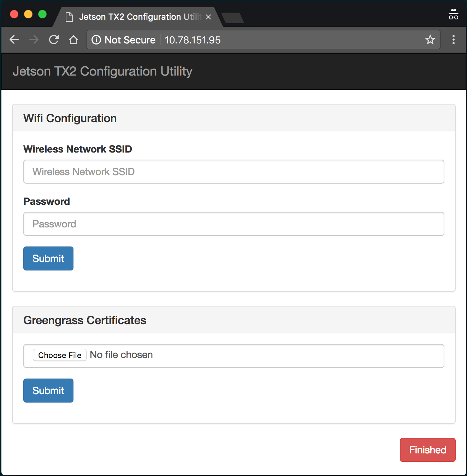The height and width of the screenshot is (476, 467).
Task: Submit the Greengrass Certificates form
Action: pyautogui.click(x=48, y=391)
